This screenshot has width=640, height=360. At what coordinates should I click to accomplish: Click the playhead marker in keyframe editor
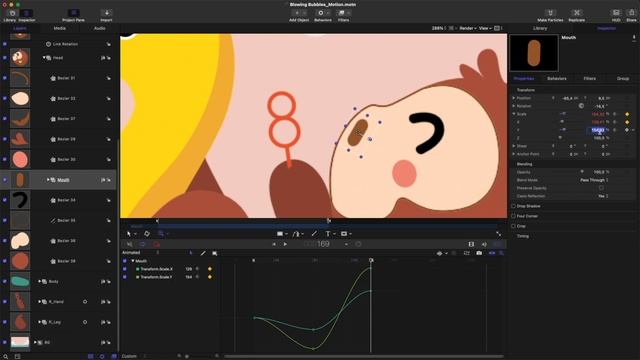pyautogui.click(x=371, y=260)
